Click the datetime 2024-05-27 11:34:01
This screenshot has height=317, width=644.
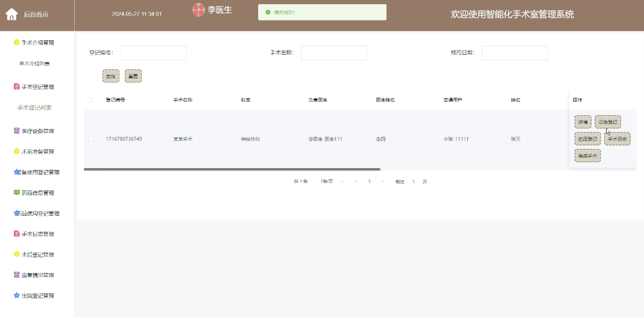pos(137,14)
